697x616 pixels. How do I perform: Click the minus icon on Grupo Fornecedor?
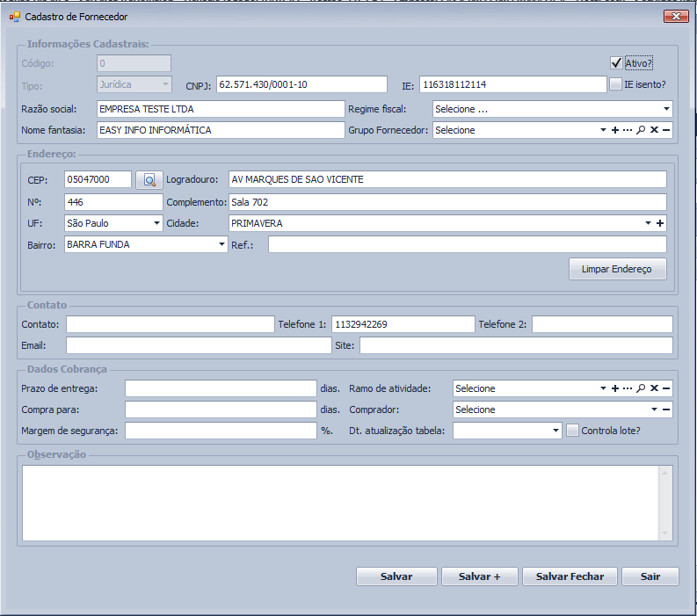pos(666,130)
